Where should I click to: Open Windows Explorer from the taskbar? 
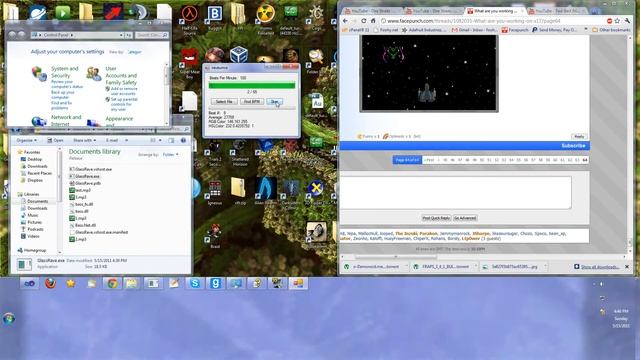pyautogui.click(x=132, y=283)
